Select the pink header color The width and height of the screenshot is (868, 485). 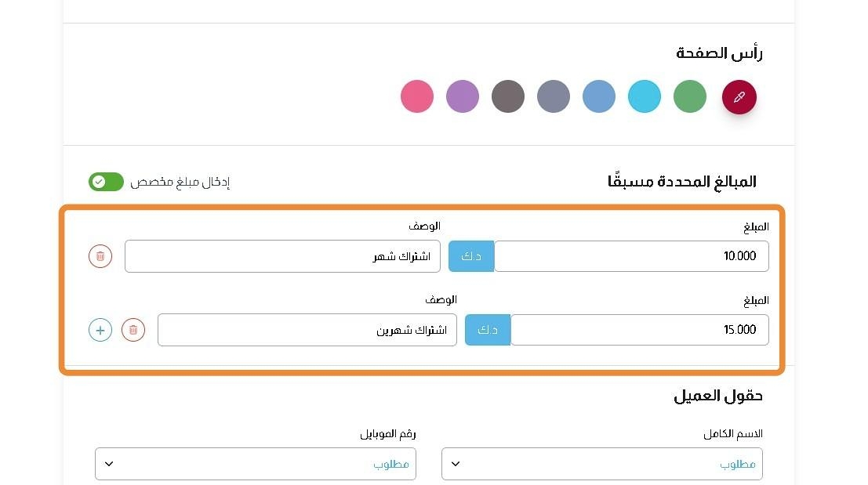click(x=417, y=96)
